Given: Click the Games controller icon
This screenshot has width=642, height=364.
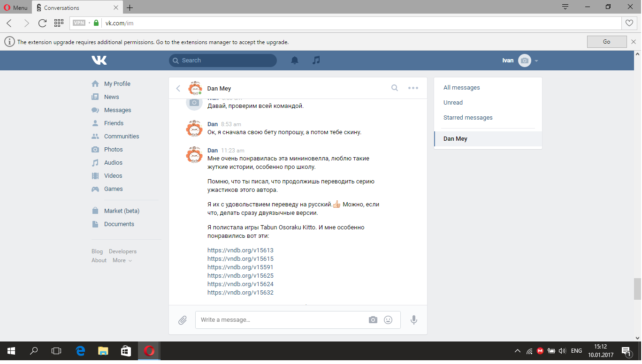Looking at the screenshot, I should (95, 189).
